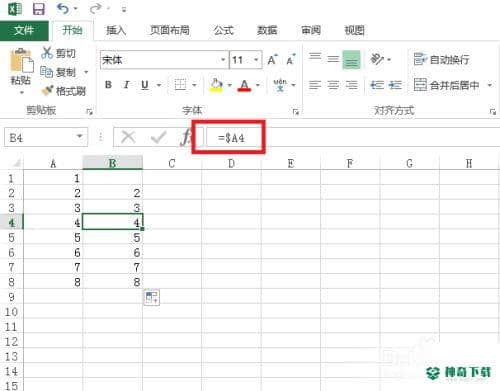Click the Increase Indent icon

396,85
